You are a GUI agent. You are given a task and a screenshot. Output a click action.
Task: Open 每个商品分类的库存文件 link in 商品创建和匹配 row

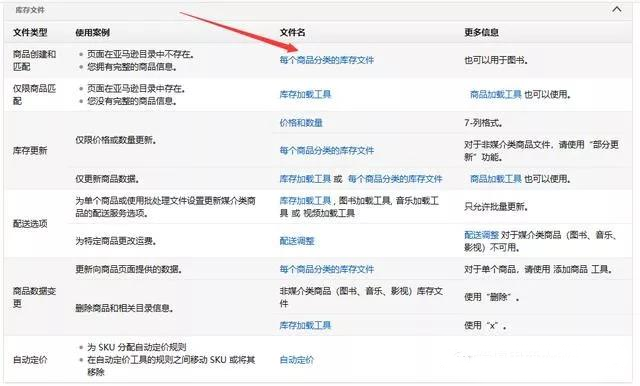[327, 60]
